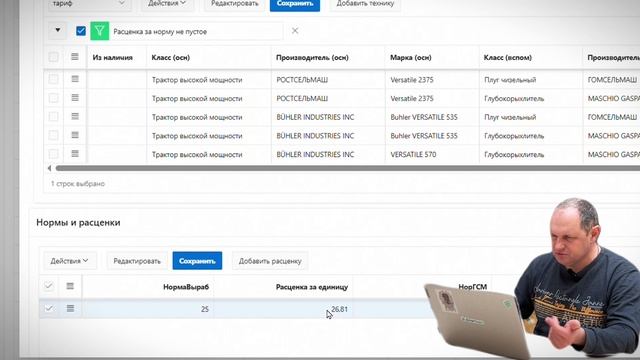The image size is (640, 360).
Task: Click the horizontal scrollbar of the equipment table
Action: 347,168
